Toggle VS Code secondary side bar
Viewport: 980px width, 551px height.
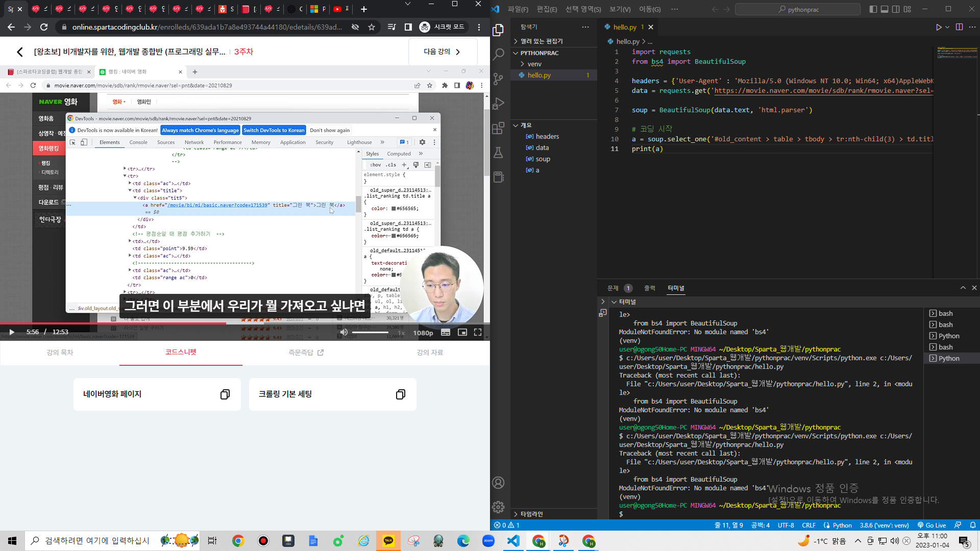[x=896, y=9]
